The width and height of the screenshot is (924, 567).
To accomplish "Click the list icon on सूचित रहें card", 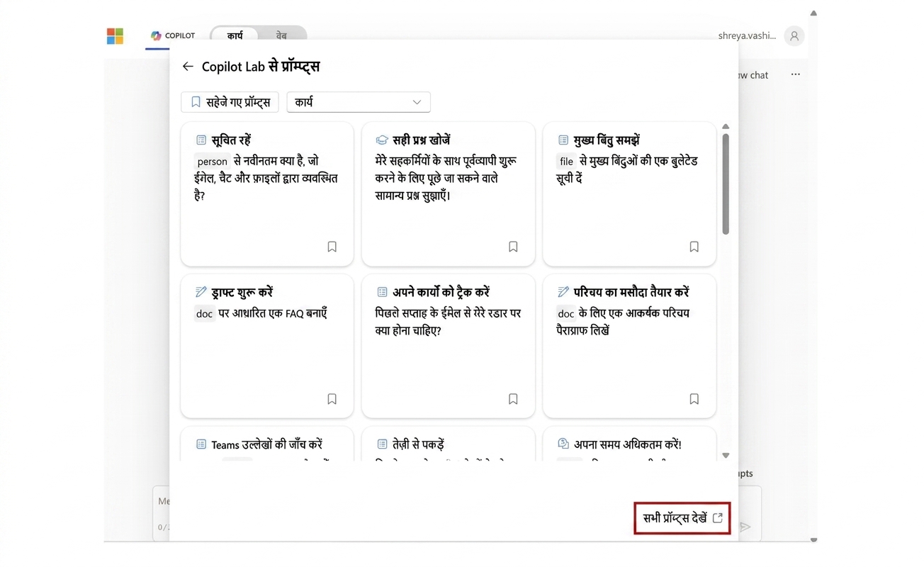I will tap(201, 140).
